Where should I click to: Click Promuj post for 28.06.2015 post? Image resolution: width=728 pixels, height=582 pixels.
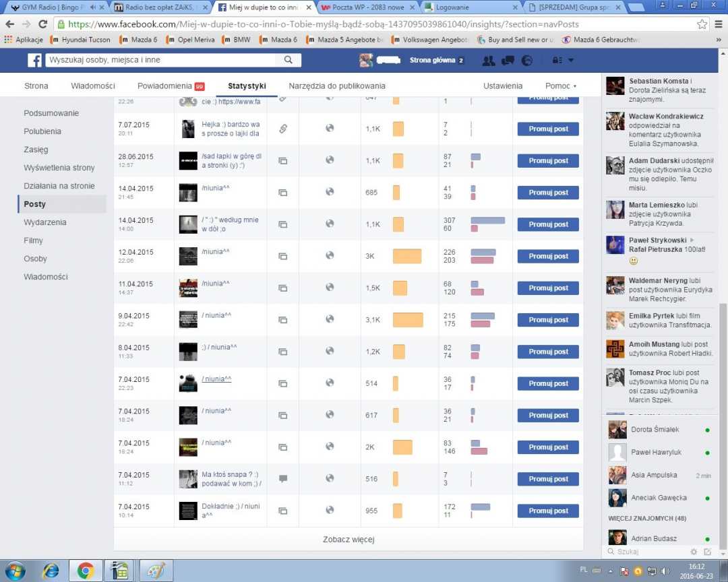coord(548,161)
